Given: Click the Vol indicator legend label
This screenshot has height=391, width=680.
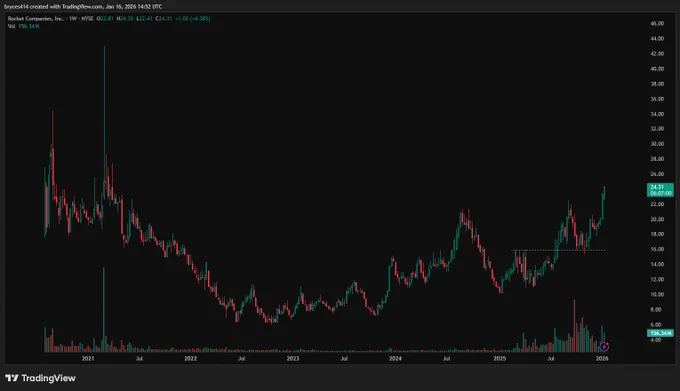Looking at the screenshot, I should coord(11,26).
